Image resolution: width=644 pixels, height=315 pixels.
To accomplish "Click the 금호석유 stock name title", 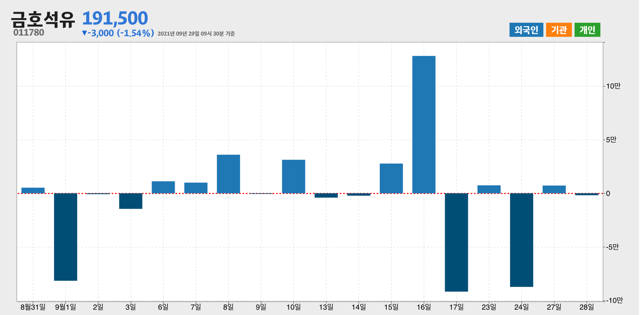I will click(x=43, y=19).
